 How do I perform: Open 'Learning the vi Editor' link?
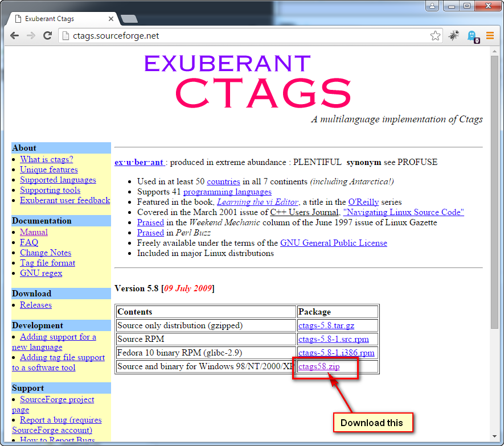click(258, 203)
